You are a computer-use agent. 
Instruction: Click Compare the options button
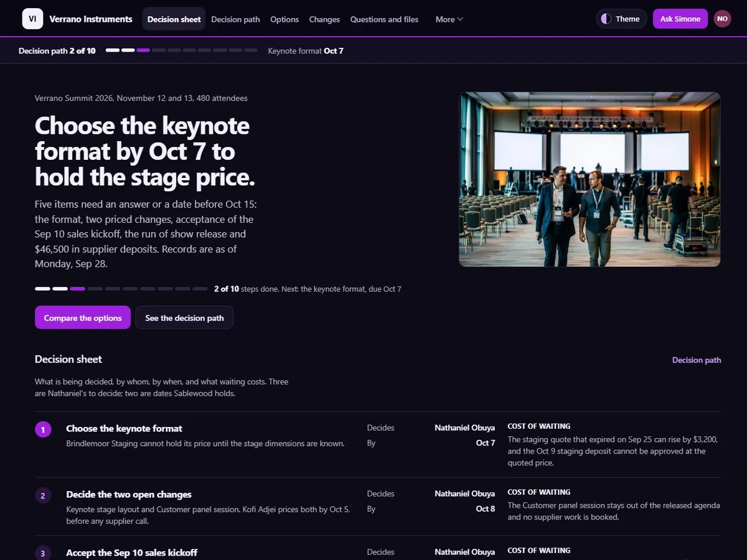(x=83, y=317)
